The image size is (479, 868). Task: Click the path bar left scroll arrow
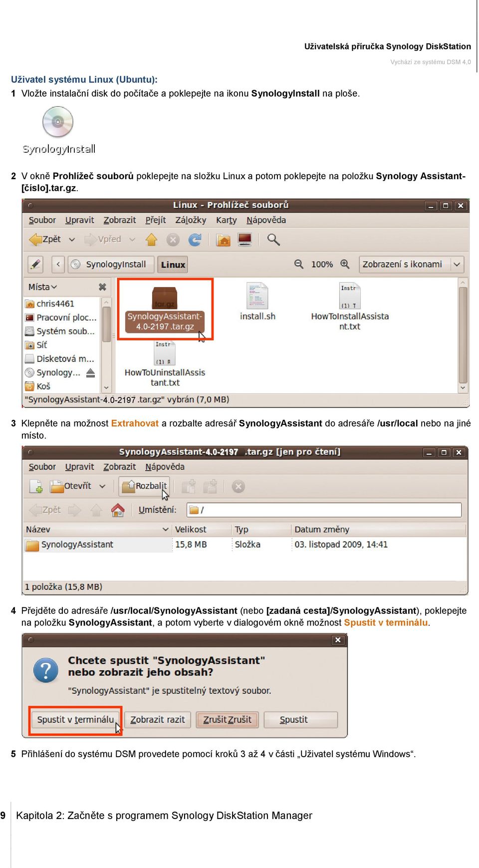58,264
